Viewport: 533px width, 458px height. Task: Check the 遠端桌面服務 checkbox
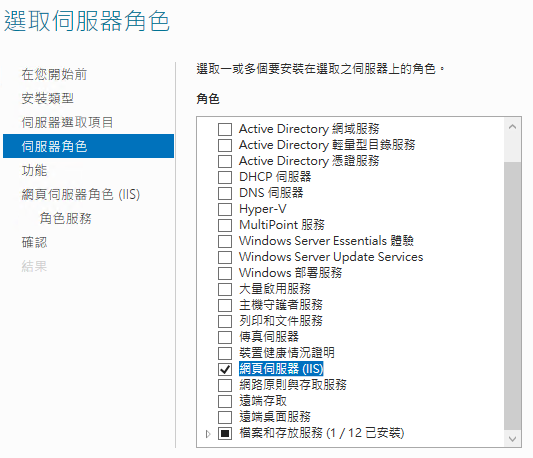click(x=225, y=417)
